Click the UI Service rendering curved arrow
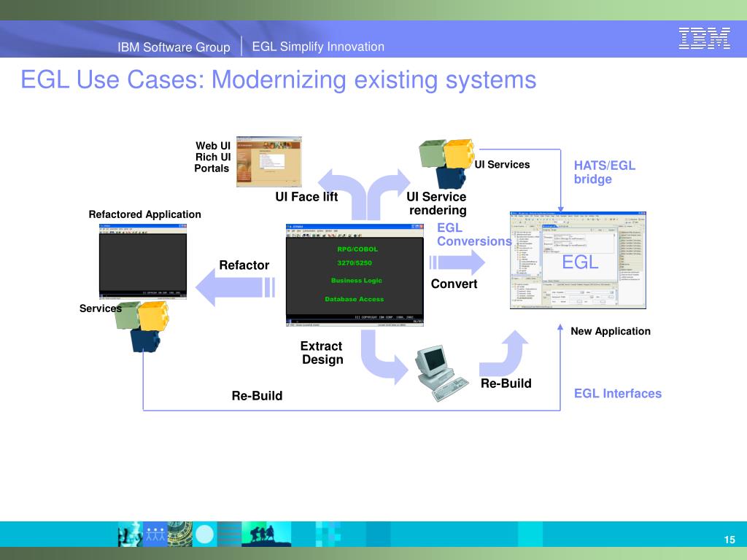Screen dimensions: 747x560 pyautogui.click(x=389, y=194)
